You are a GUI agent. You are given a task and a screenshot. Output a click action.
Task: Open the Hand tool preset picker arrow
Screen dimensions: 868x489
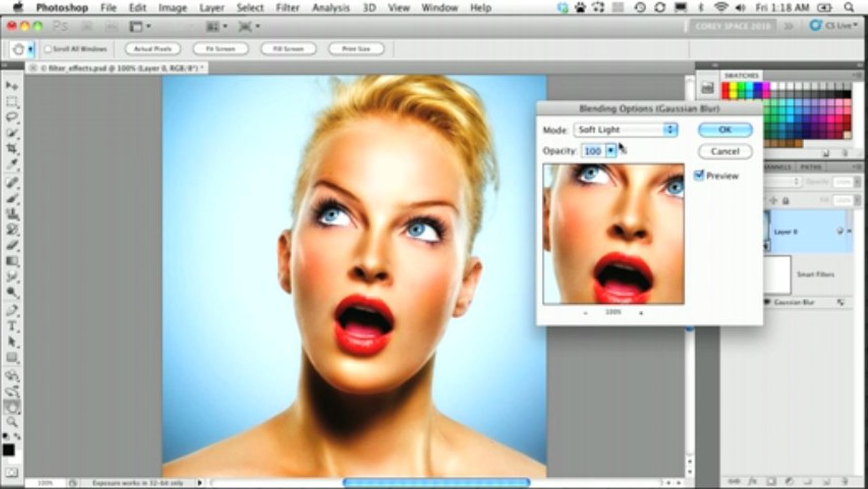(31, 49)
